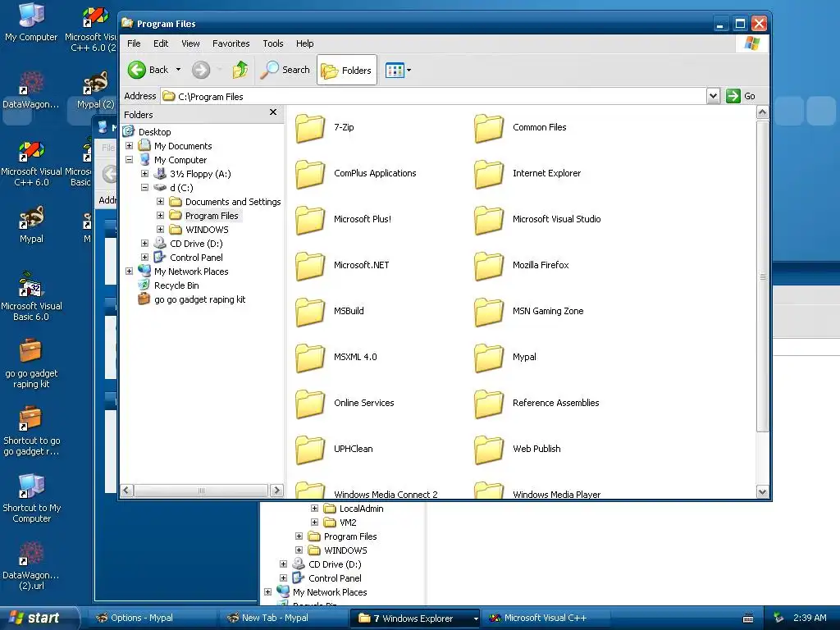Select the Microsoft Visual Studio folder icon

(x=489, y=220)
